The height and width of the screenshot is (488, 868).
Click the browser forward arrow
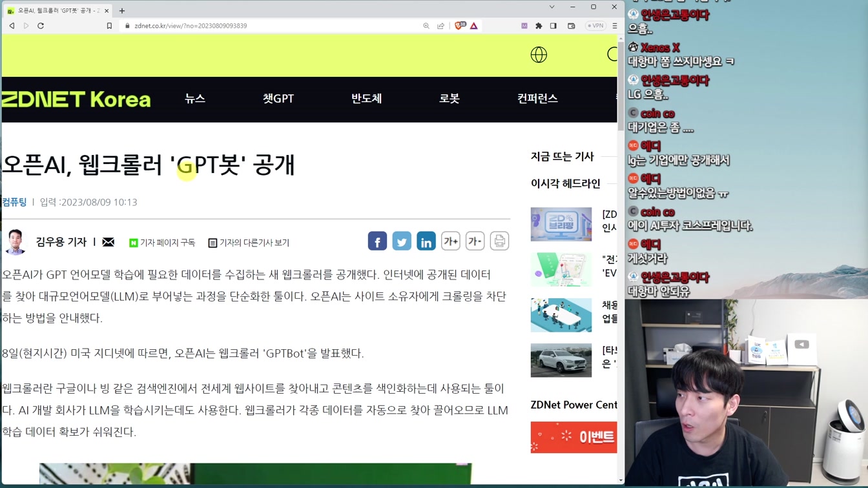26,26
